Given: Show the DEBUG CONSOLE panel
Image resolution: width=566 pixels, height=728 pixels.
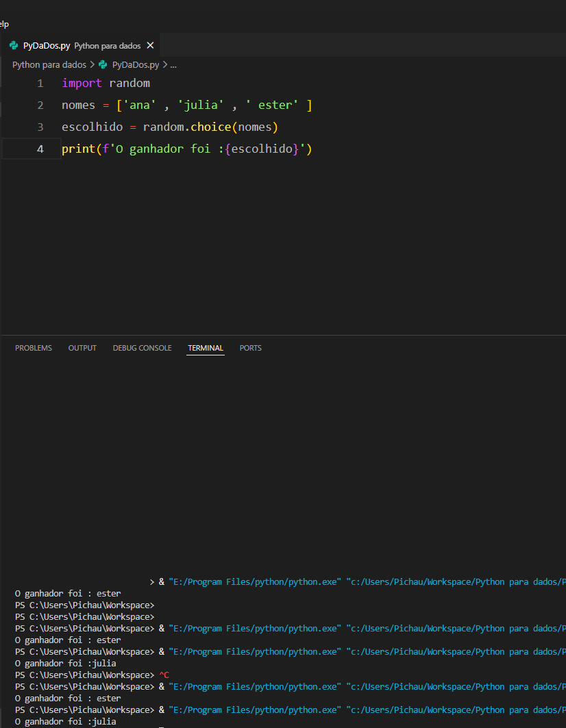Looking at the screenshot, I should click(142, 348).
